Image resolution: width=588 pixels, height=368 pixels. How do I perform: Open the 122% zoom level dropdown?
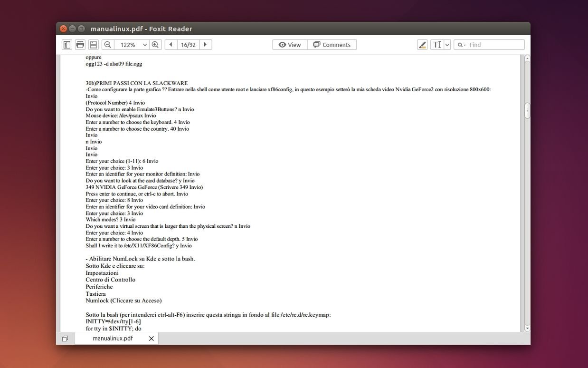coord(144,45)
